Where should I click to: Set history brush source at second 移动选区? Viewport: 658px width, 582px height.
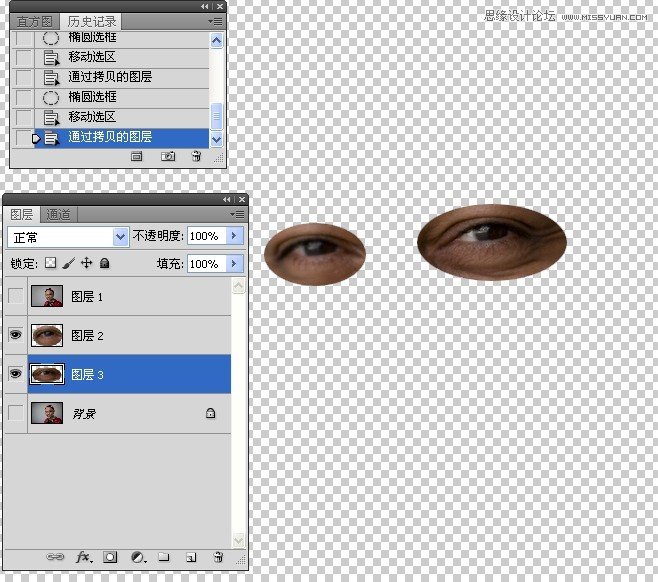point(24,117)
